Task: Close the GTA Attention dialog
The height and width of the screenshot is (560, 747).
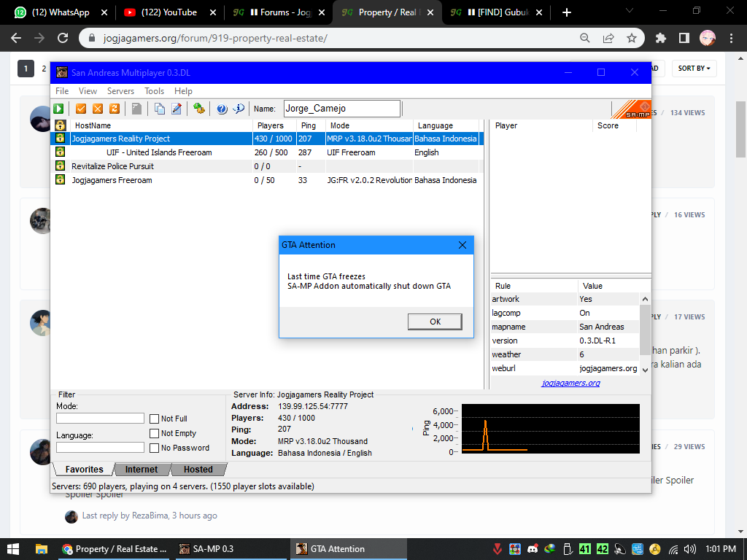Action: (462, 245)
